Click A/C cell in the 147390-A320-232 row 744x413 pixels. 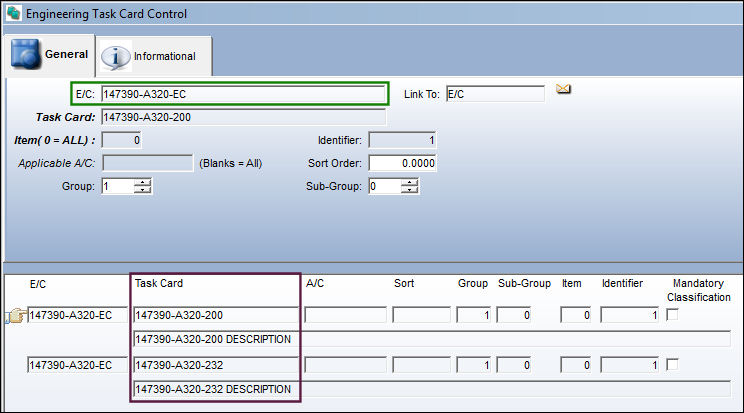click(345, 365)
